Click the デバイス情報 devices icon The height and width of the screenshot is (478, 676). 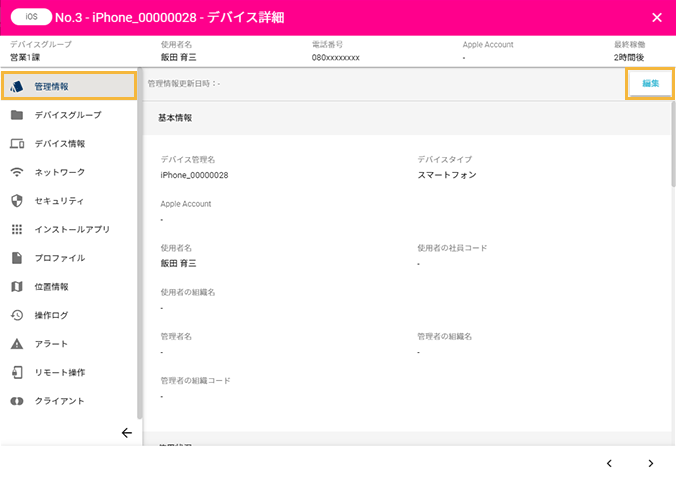17,144
